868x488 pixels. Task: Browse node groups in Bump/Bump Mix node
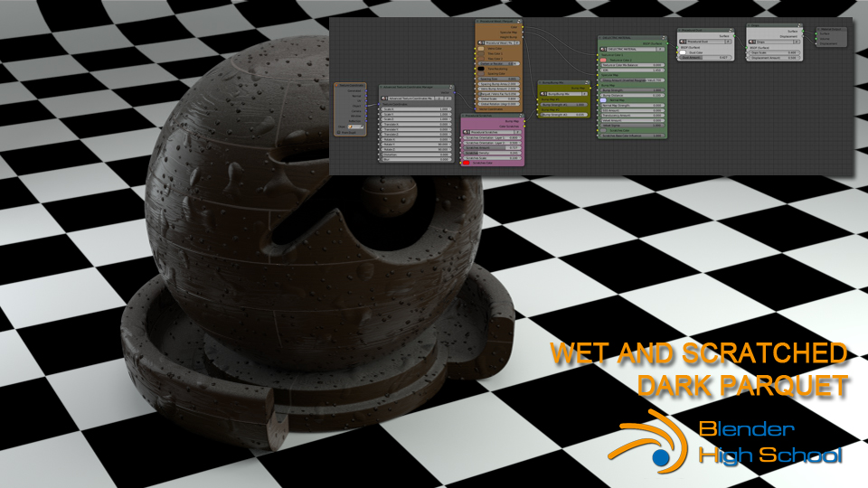pos(543,94)
